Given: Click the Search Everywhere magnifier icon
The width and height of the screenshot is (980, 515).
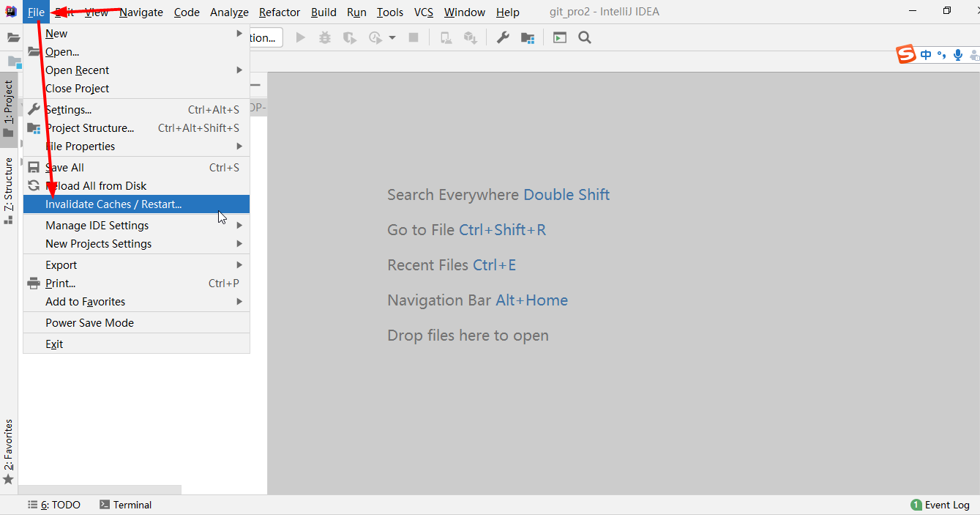Looking at the screenshot, I should point(585,37).
